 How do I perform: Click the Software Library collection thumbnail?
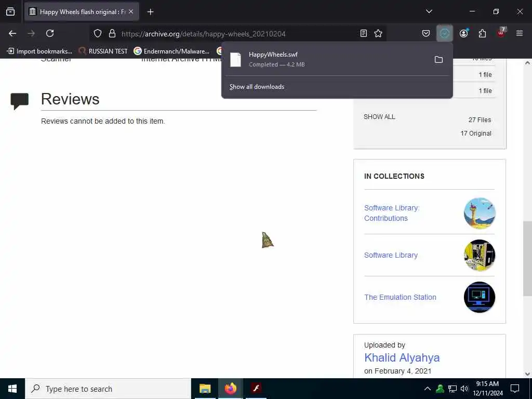click(x=480, y=255)
